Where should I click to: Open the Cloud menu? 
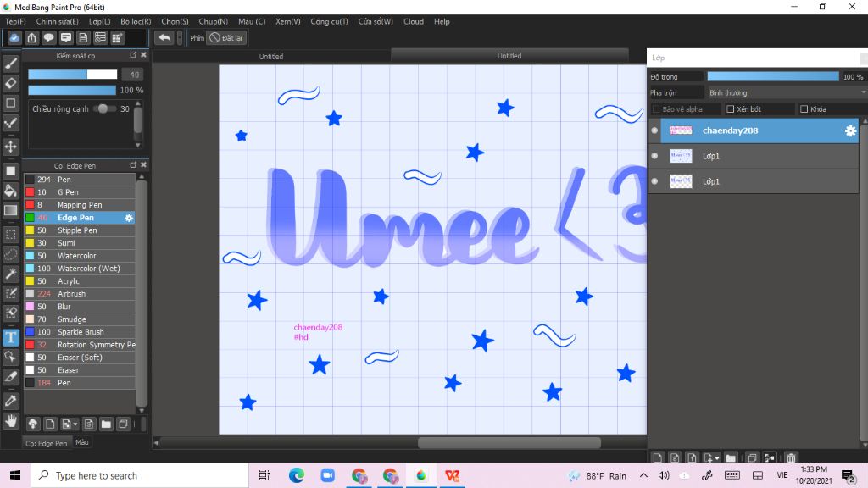pos(414,21)
